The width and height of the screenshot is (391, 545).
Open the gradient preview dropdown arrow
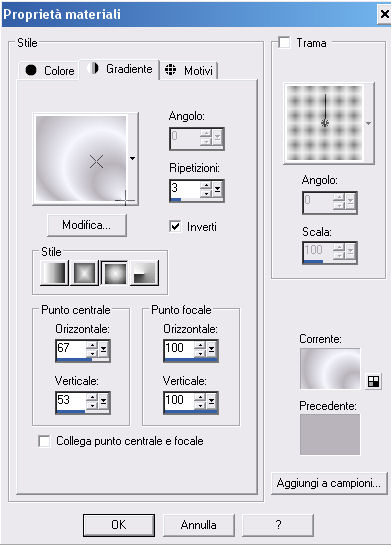click(132, 158)
